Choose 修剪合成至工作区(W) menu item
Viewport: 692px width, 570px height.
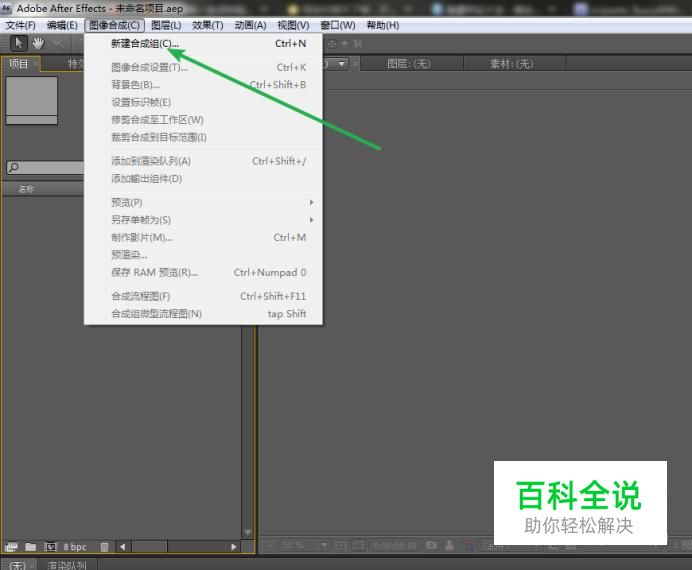(205, 120)
